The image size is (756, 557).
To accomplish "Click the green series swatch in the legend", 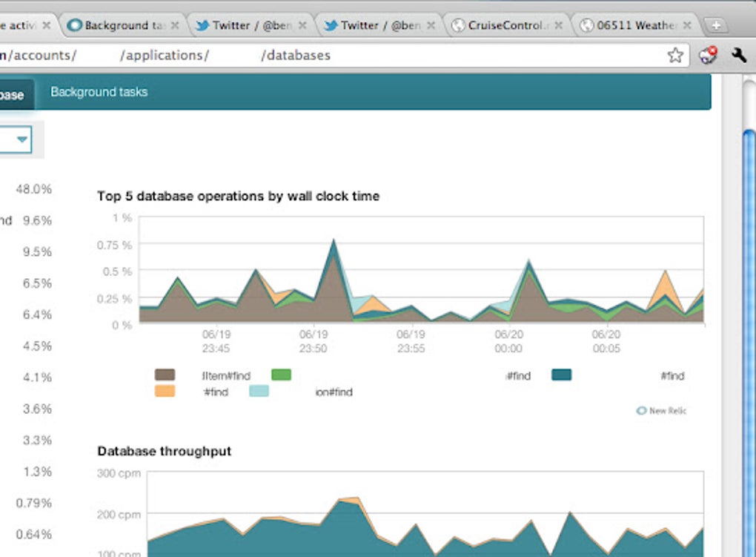I will [281, 375].
